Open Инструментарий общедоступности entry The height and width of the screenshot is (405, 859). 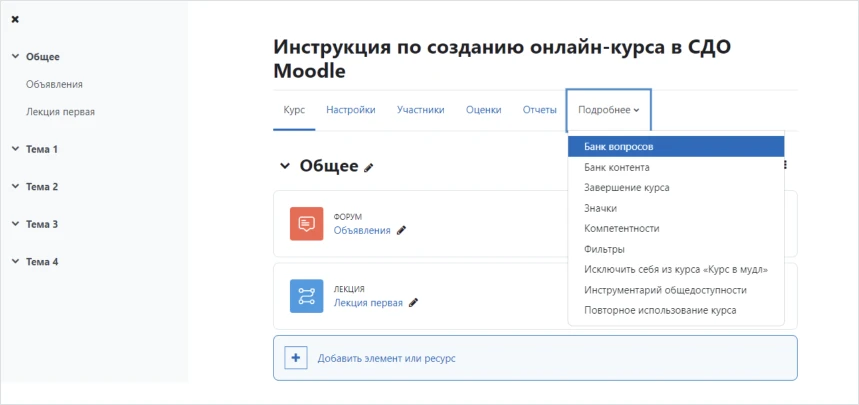[x=676, y=290]
